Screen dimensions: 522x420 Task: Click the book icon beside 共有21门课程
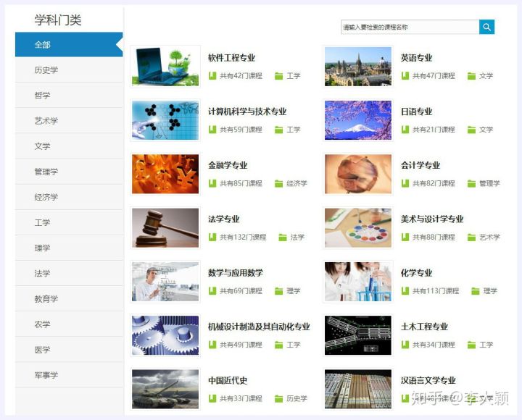coord(405,130)
